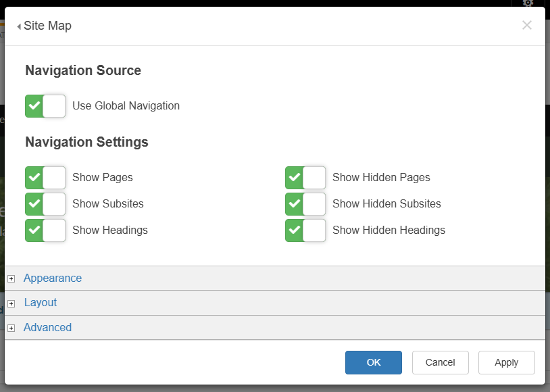550x392 pixels.
Task: Expand Advanced section plus icon
Action: tap(11, 328)
